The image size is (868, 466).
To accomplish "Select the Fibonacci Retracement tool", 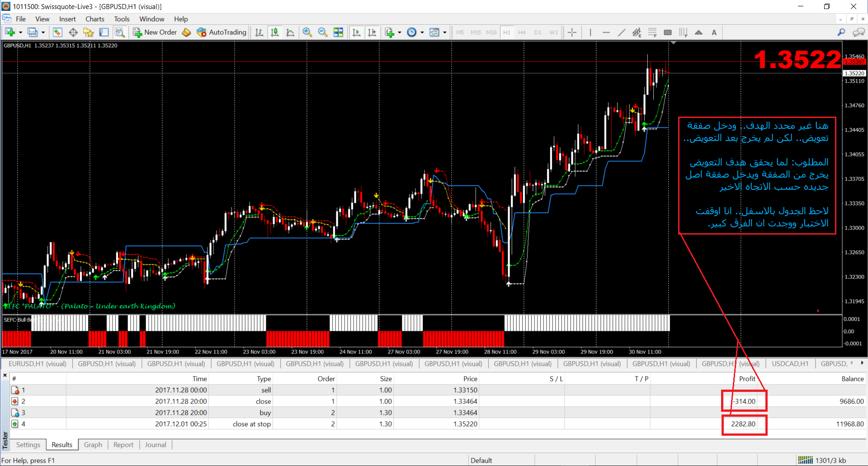I will coord(652,32).
